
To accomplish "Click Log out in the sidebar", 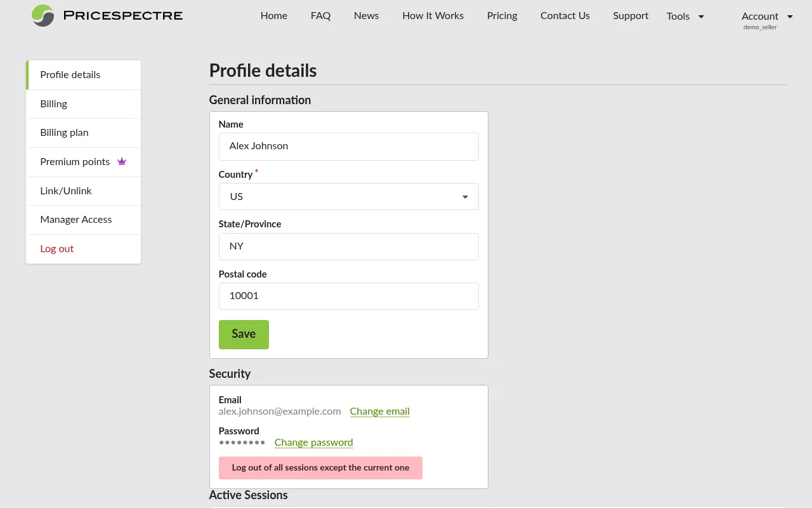I will click(56, 249).
